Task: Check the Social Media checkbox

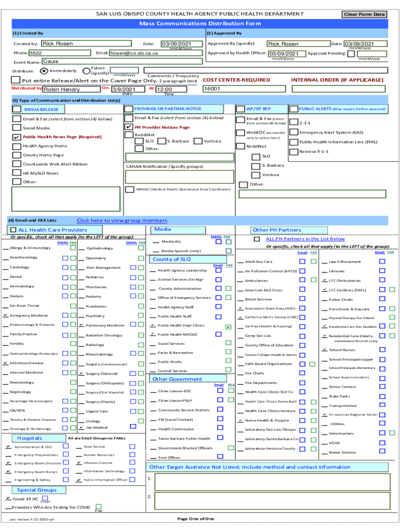Action: 17,128
